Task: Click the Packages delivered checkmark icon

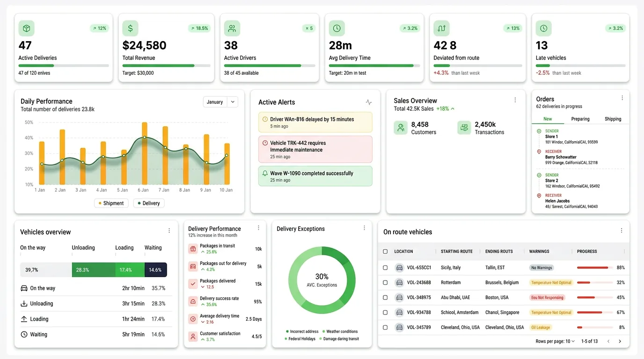Action: click(193, 284)
